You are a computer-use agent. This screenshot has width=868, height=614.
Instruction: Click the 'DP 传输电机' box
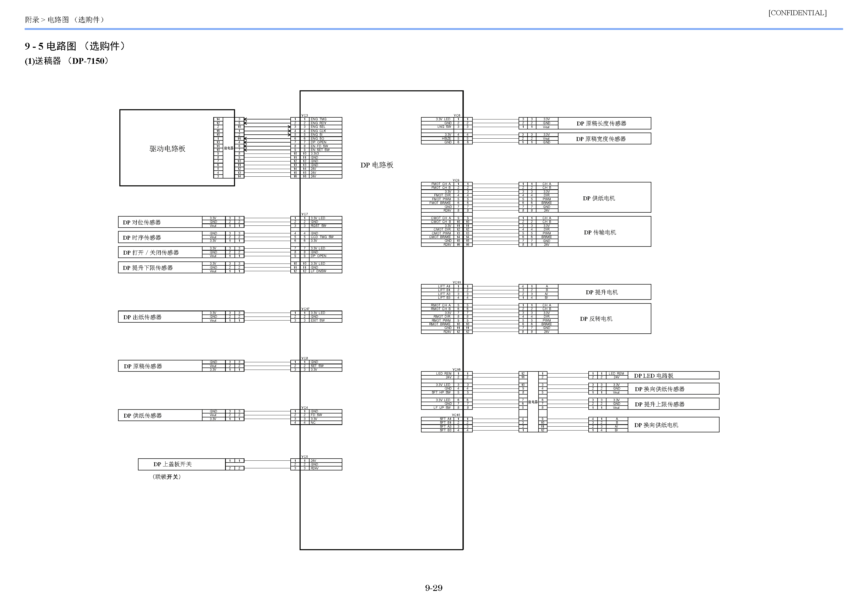(x=604, y=231)
